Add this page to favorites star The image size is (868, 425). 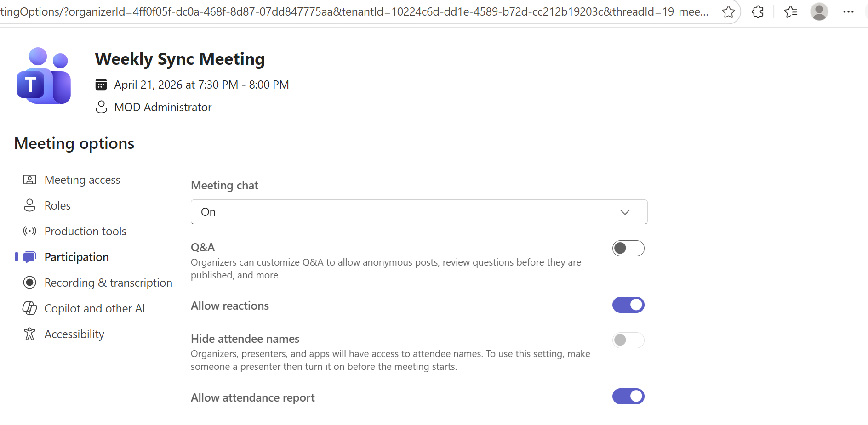pos(728,11)
